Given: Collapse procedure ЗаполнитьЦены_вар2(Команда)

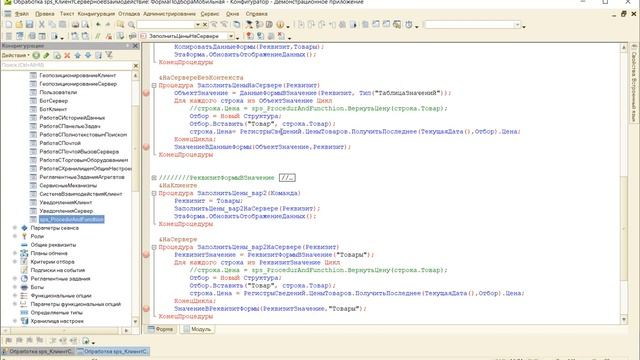Looking at the screenshot, I should tap(154, 193).
